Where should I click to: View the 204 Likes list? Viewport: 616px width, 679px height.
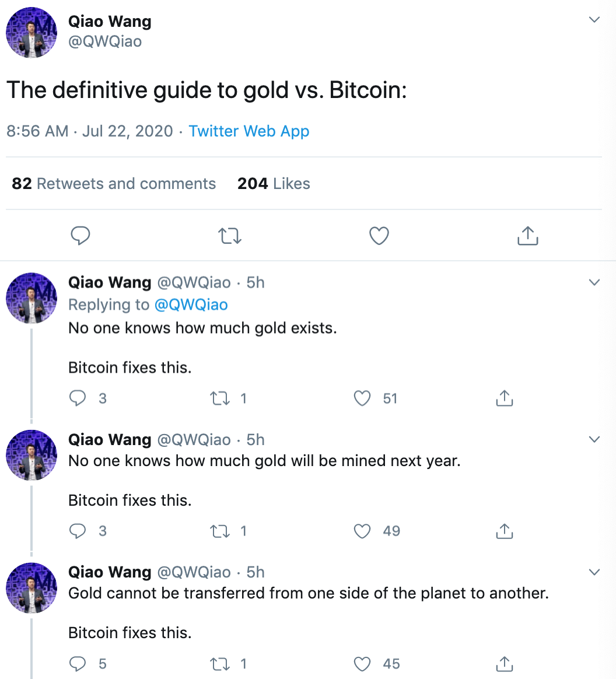click(274, 183)
